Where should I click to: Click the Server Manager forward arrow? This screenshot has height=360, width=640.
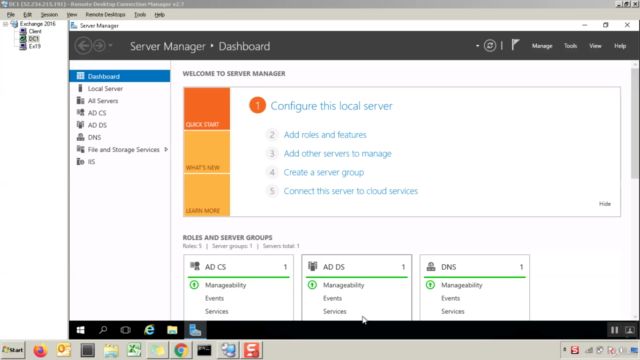(99, 46)
